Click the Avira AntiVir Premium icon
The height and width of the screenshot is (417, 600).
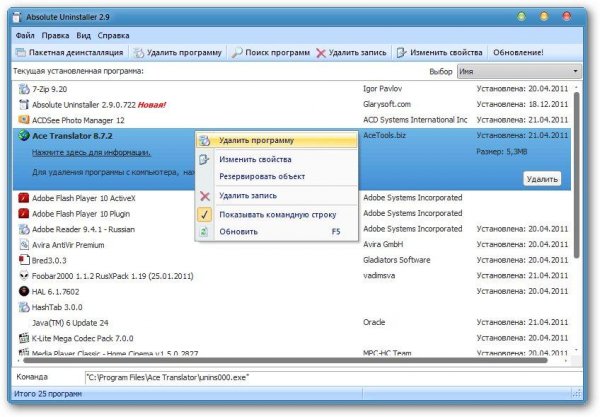(24, 244)
